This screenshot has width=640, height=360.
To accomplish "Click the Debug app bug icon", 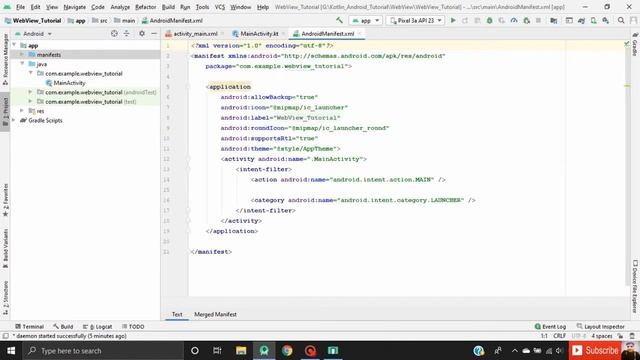I will click(x=489, y=20).
